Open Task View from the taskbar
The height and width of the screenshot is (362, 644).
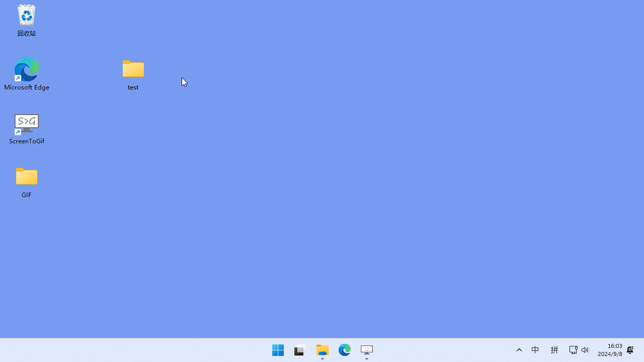[300, 350]
